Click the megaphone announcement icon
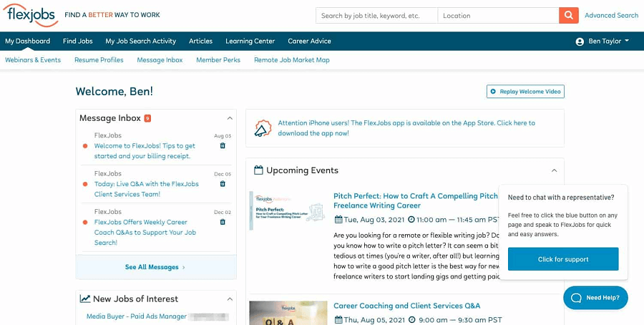The height and width of the screenshot is (325, 644). tap(263, 128)
